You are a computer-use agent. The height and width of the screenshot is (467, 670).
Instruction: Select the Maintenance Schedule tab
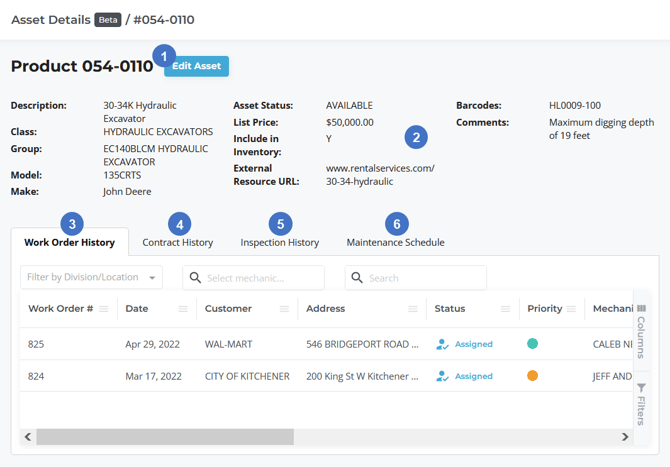[x=395, y=242]
